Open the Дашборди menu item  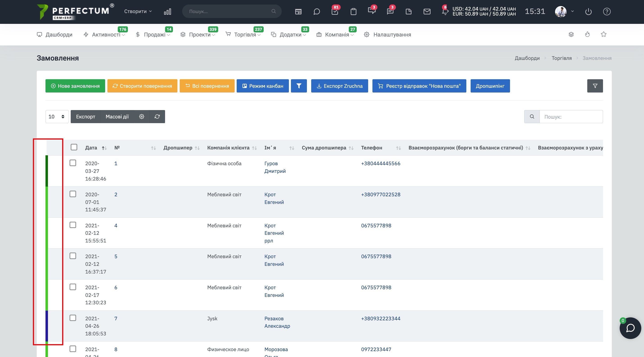(55, 34)
